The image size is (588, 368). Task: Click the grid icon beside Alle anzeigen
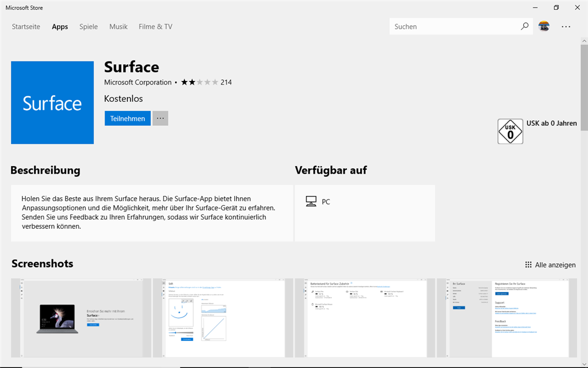(x=528, y=264)
